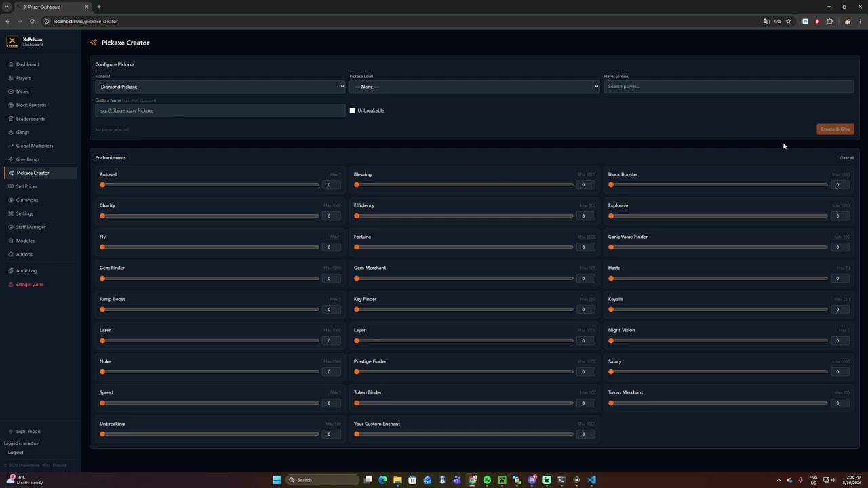Click the Autosell slider handle
Image resolution: width=868 pixels, height=488 pixels.
coord(102,185)
